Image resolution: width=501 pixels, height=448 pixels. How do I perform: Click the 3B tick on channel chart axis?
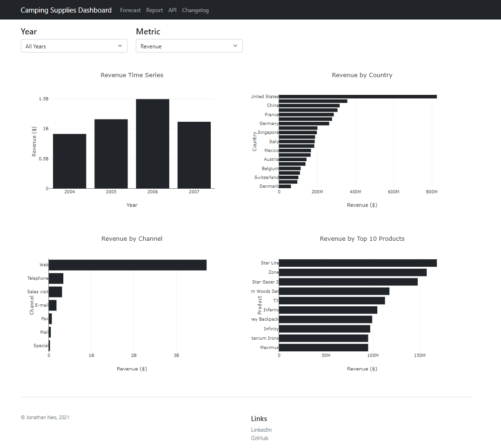pyautogui.click(x=176, y=356)
